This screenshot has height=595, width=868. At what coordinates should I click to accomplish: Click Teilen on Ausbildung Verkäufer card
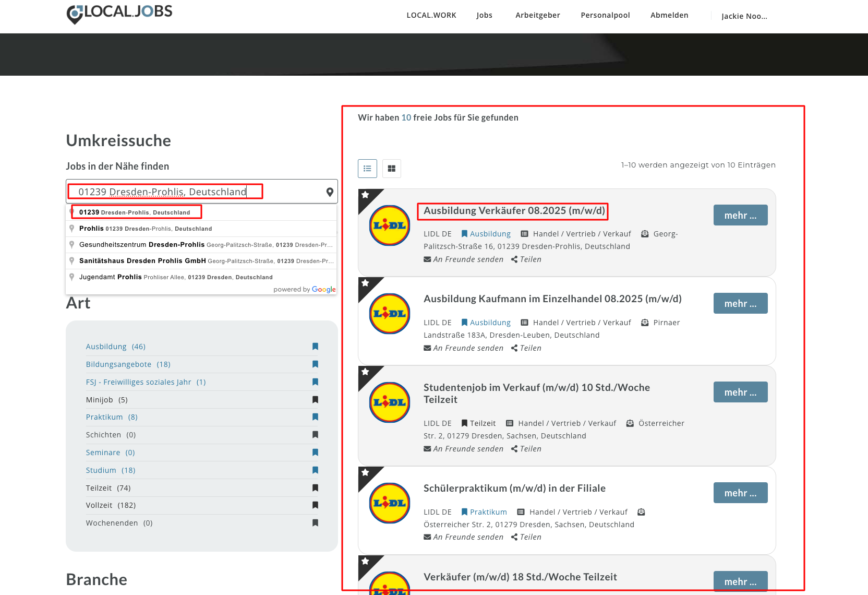[526, 259]
